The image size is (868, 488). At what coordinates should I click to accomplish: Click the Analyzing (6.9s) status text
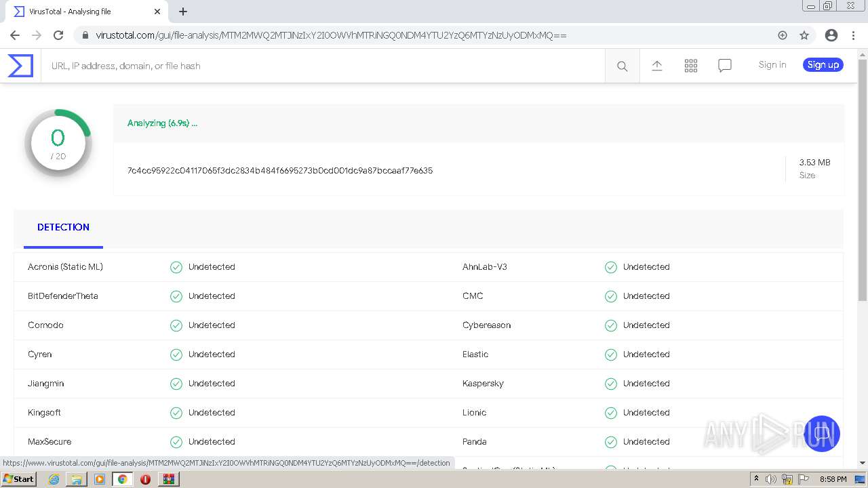[x=162, y=123]
